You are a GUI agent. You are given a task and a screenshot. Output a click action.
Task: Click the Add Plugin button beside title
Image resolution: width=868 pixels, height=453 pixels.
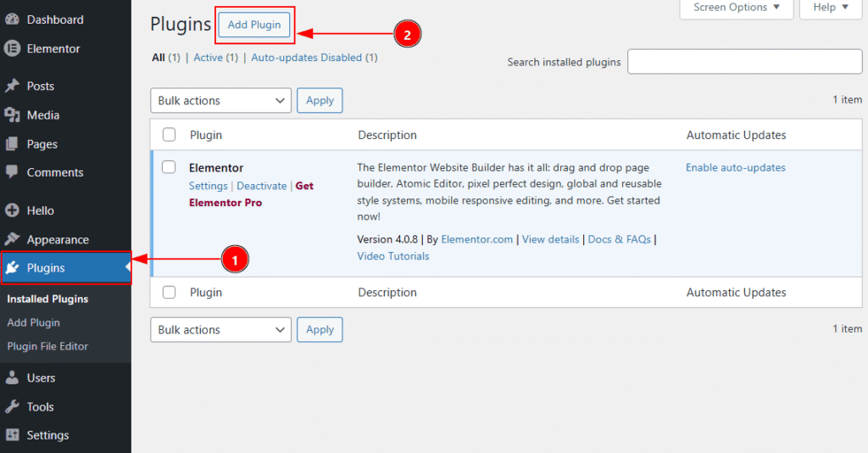(x=254, y=25)
